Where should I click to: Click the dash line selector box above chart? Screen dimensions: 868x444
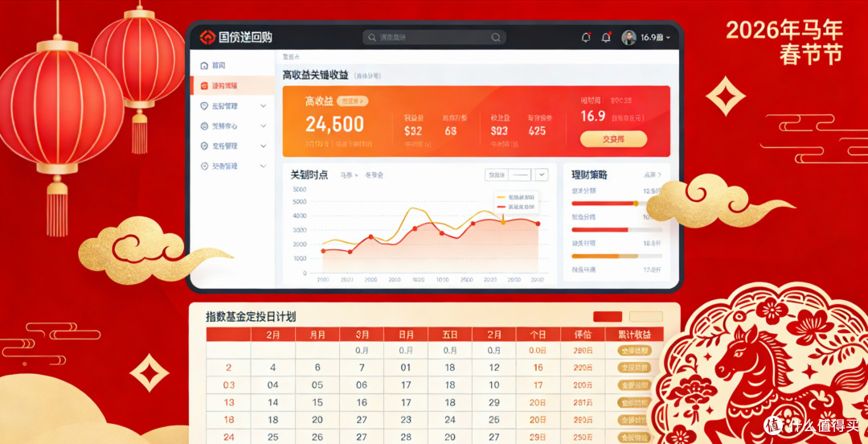click(521, 175)
